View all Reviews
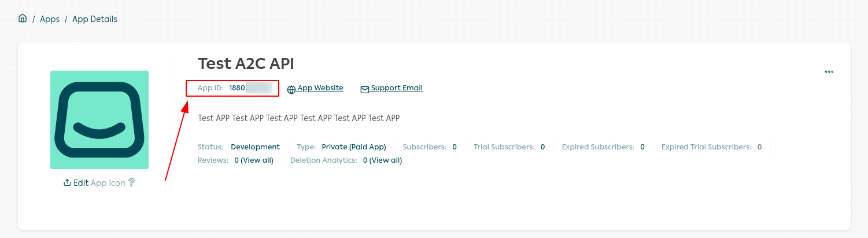 pos(254,160)
